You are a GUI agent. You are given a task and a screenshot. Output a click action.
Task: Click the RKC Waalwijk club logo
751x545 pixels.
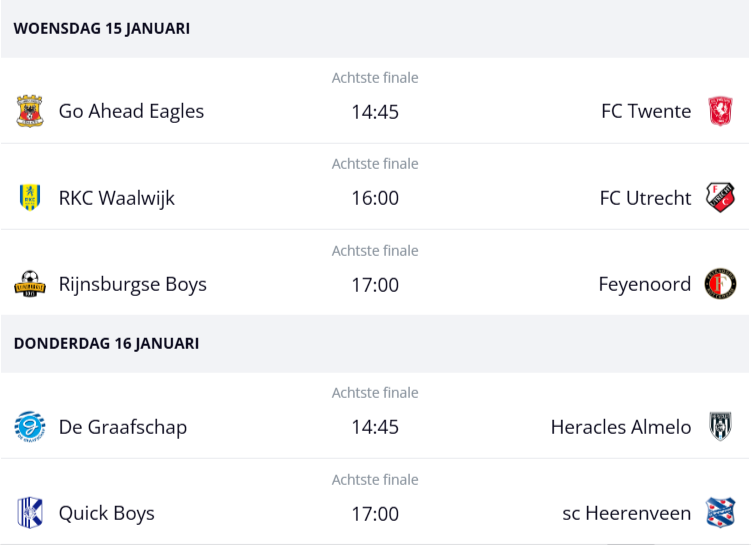[30, 198]
